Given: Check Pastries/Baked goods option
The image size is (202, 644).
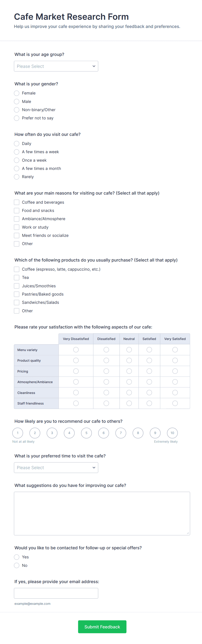Looking at the screenshot, I should coord(17,294).
